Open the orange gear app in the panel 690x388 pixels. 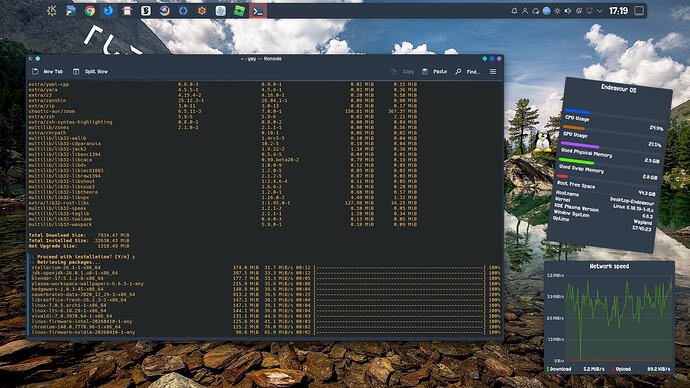(202, 11)
